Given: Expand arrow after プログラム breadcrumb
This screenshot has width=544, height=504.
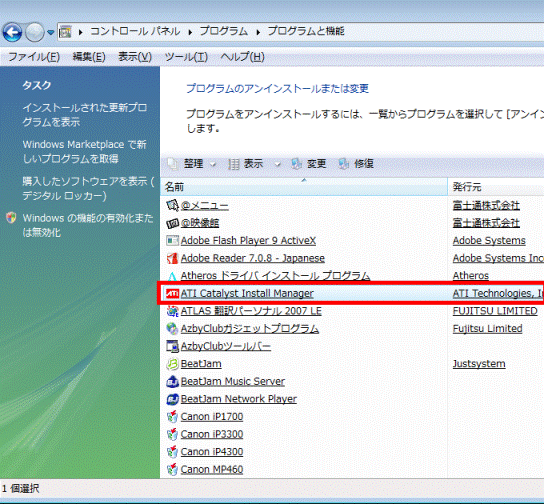Looking at the screenshot, I should pos(258,32).
